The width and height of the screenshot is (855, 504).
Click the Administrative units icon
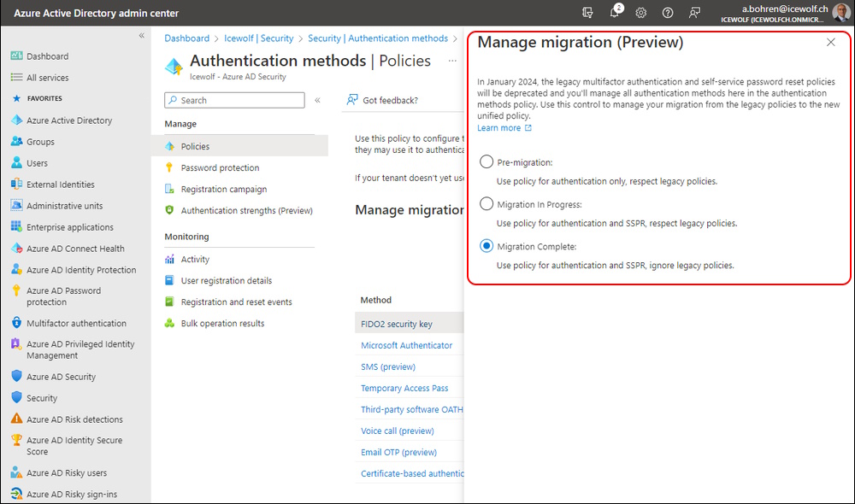click(16, 205)
